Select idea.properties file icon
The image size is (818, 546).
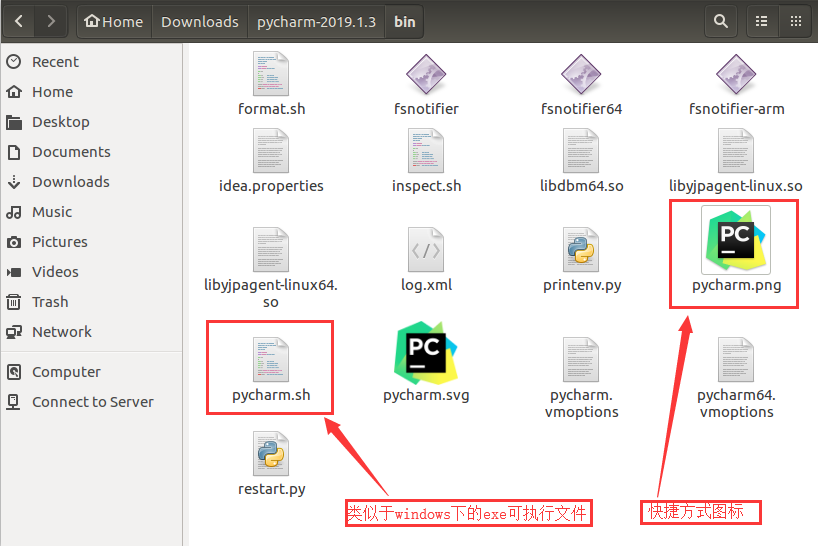[271, 151]
